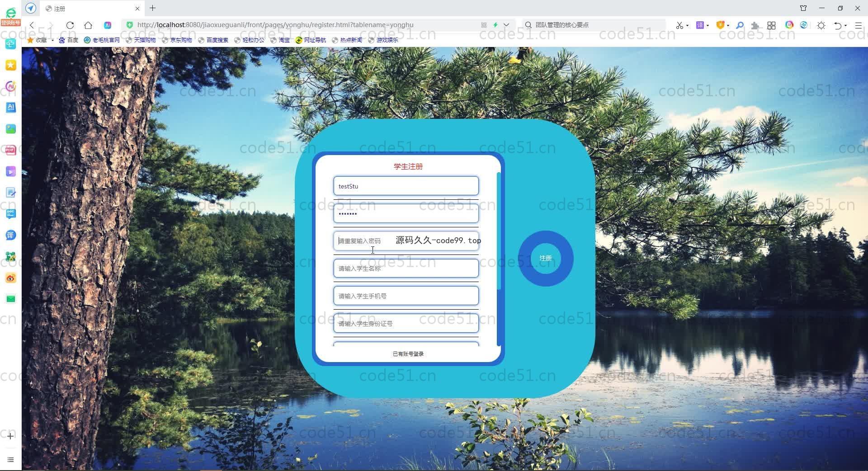Open the puzzle-piece extensions icon
The image size is (868, 471).
755,25
